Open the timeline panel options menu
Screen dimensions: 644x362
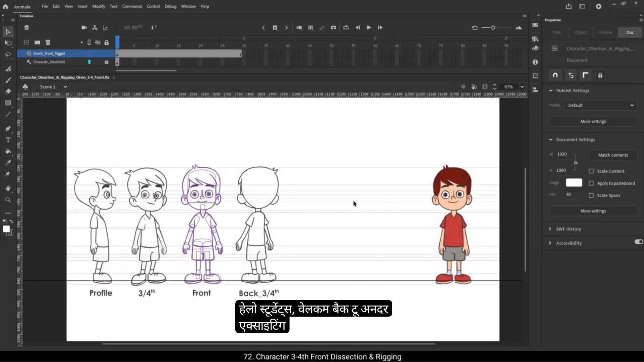pyautogui.click(x=524, y=16)
